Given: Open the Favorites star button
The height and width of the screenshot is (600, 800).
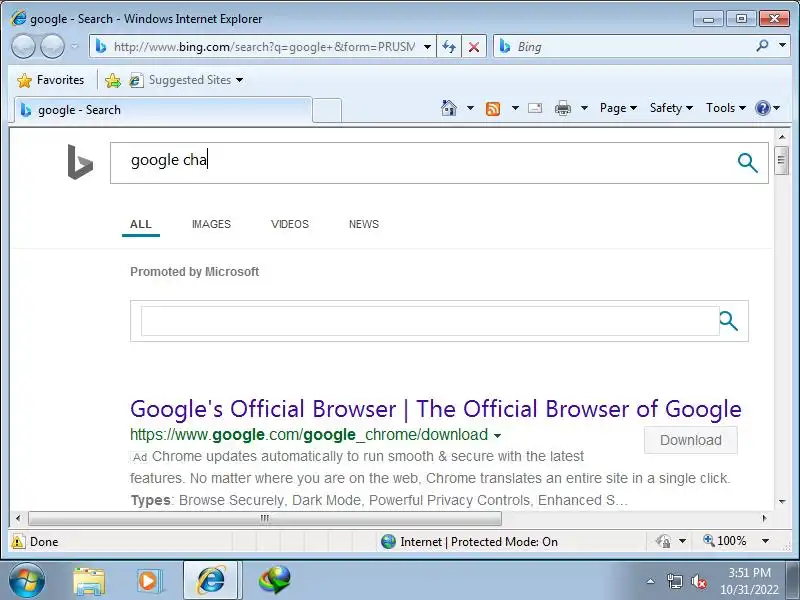Looking at the screenshot, I should [50, 80].
